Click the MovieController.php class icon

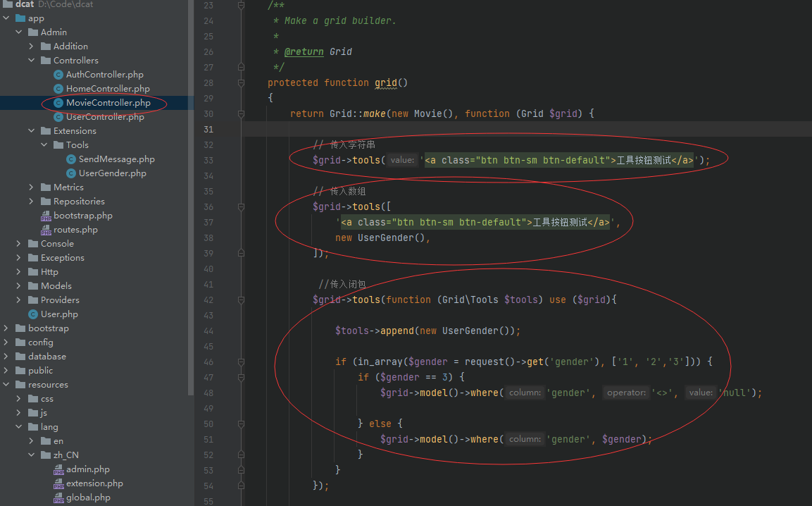[58, 103]
